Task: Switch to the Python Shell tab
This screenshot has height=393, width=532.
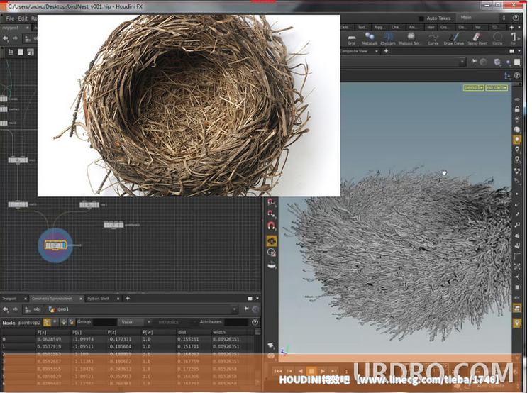Action: (98, 299)
